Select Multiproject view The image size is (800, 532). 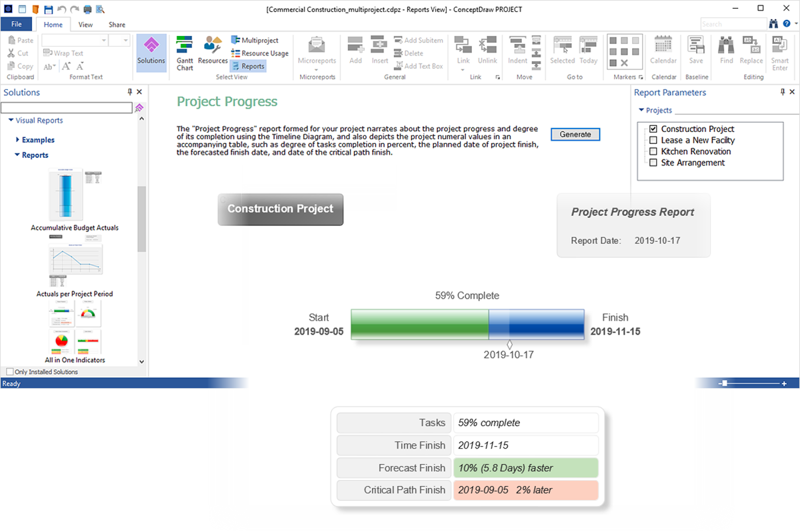(255, 41)
